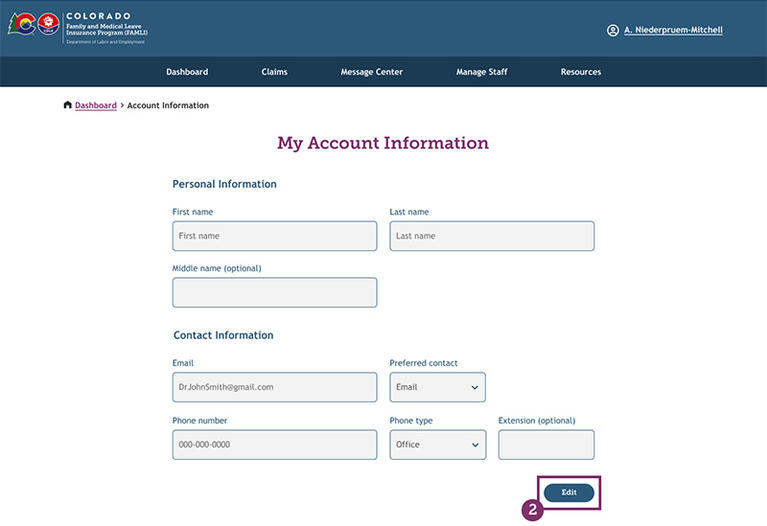Screen dimensions: 767x526
Task: Open A. Niederpruem-Mitchell account link
Action: click(x=673, y=30)
